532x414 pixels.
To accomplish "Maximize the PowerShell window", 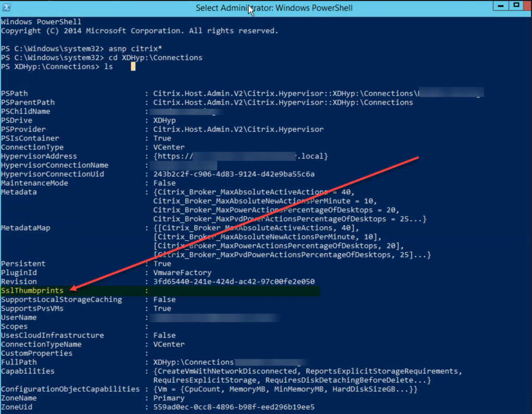I will click(x=516, y=6).
